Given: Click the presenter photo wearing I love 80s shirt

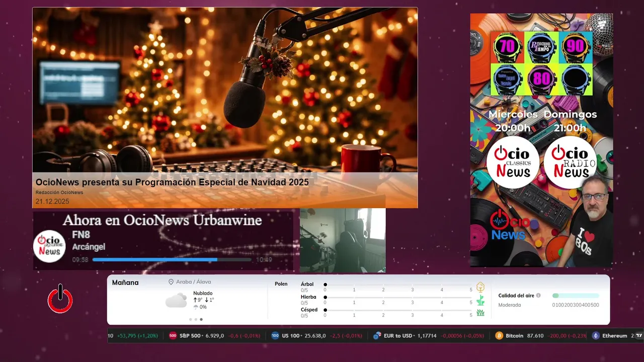Looking at the screenshot, I should (588, 220).
